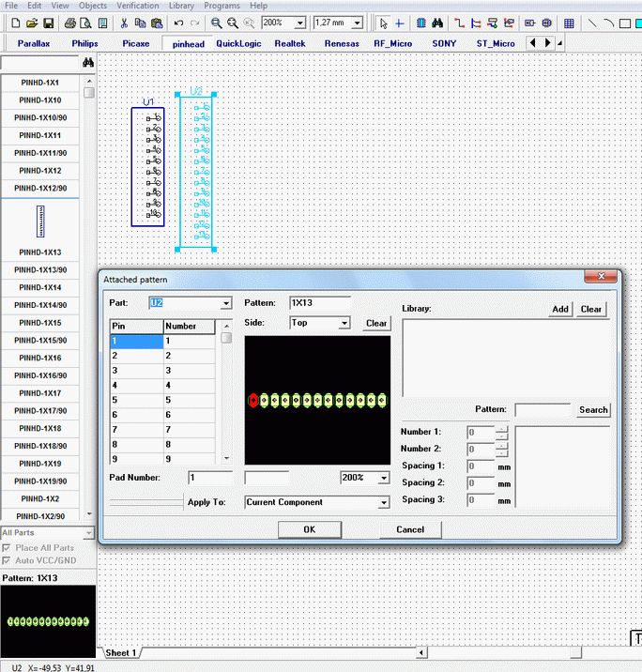Toggle the Place All Parts checkbox
642x672 pixels.
8,548
